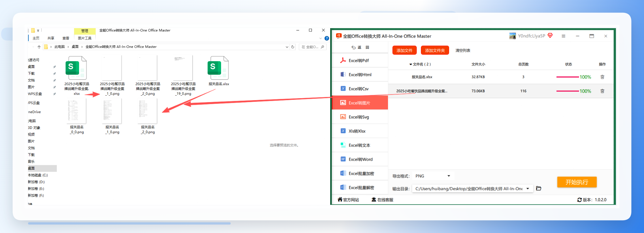Select the highlighted Excel转图片 item
Viewport: 644px width, 233px height.
click(x=360, y=103)
